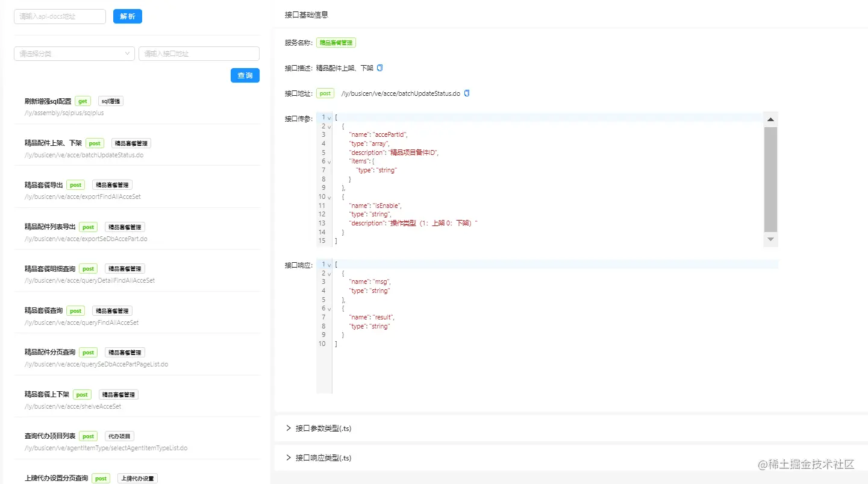
Task: Click the path ending selectAgentItemTypeList.do
Action: 106,448
